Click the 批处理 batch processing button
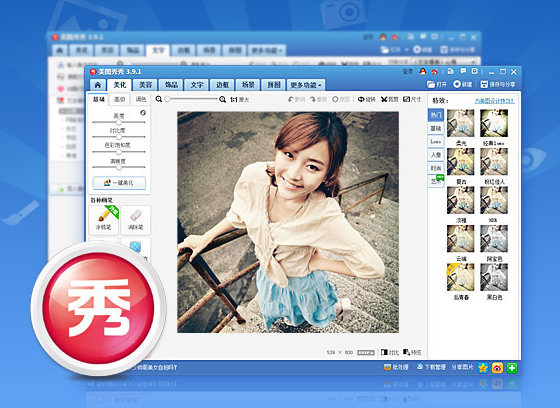Viewport: 560px width, 408px height. coord(396,367)
